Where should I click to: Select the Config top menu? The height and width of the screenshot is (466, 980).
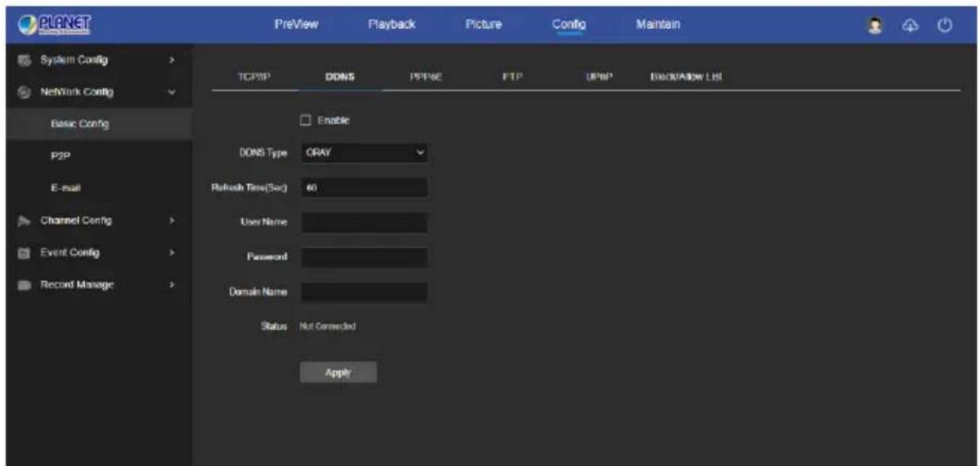[x=569, y=25]
